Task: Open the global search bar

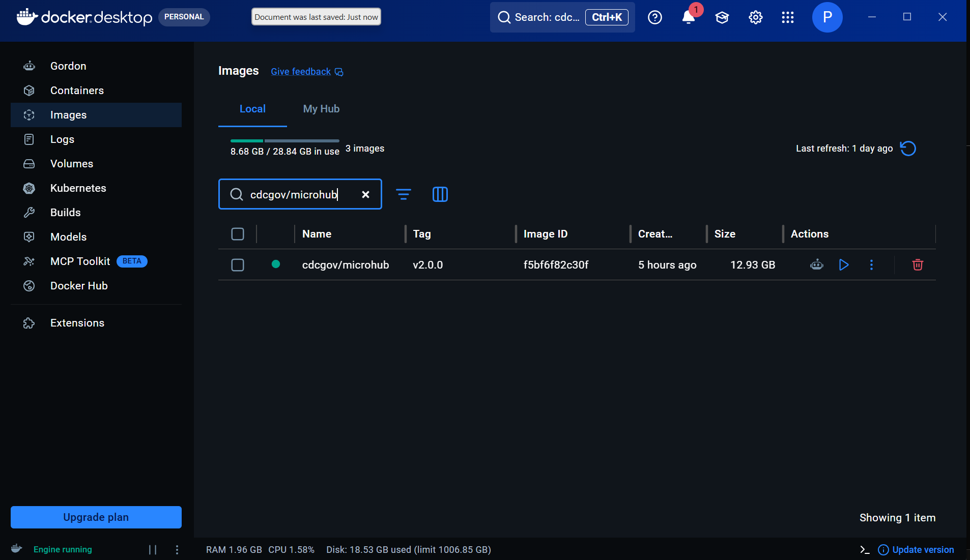Action: tap(562, 17)
